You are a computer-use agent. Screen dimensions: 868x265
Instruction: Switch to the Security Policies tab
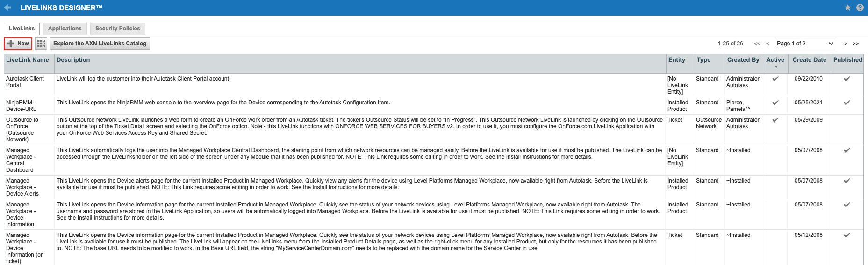click(x=117, y=29)
